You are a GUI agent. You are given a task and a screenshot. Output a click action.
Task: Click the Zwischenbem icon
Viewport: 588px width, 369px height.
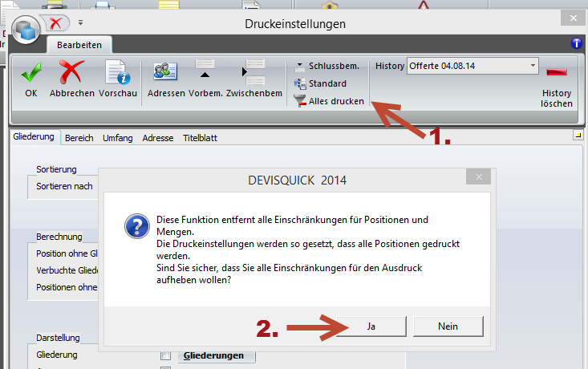(253, 72)
